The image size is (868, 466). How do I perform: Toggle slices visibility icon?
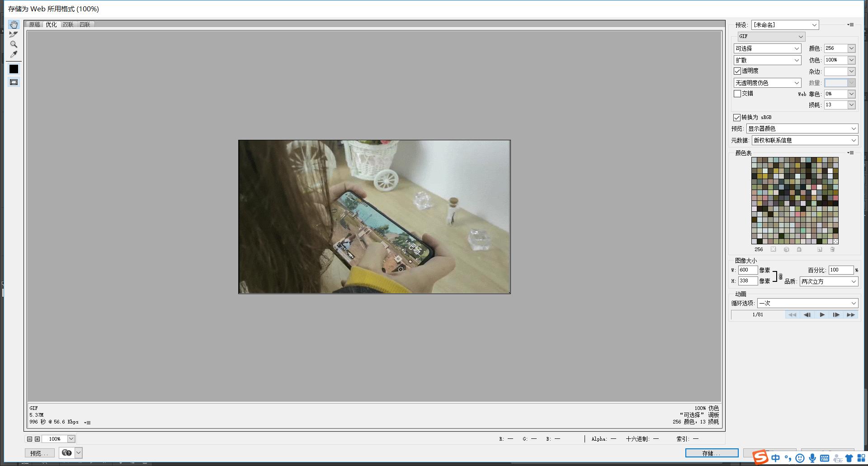pos(14,82)
